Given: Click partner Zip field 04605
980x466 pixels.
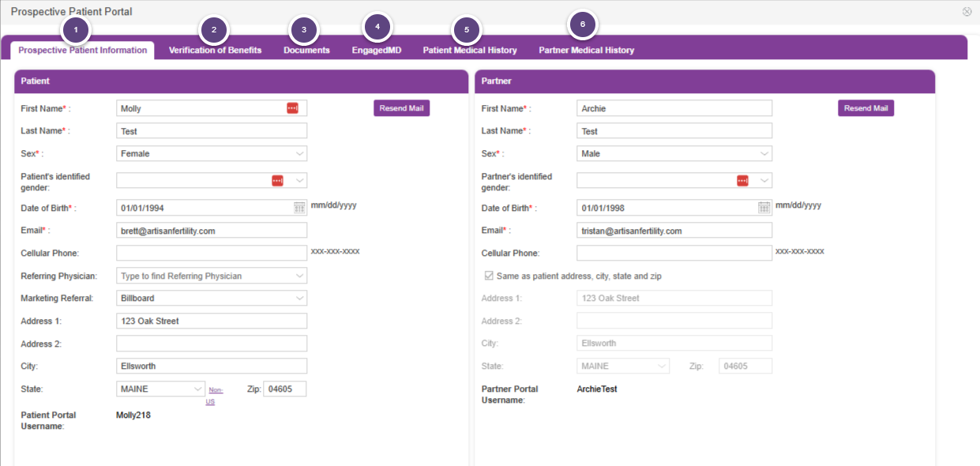Looking at the screenshot, I should pos(745,366).
